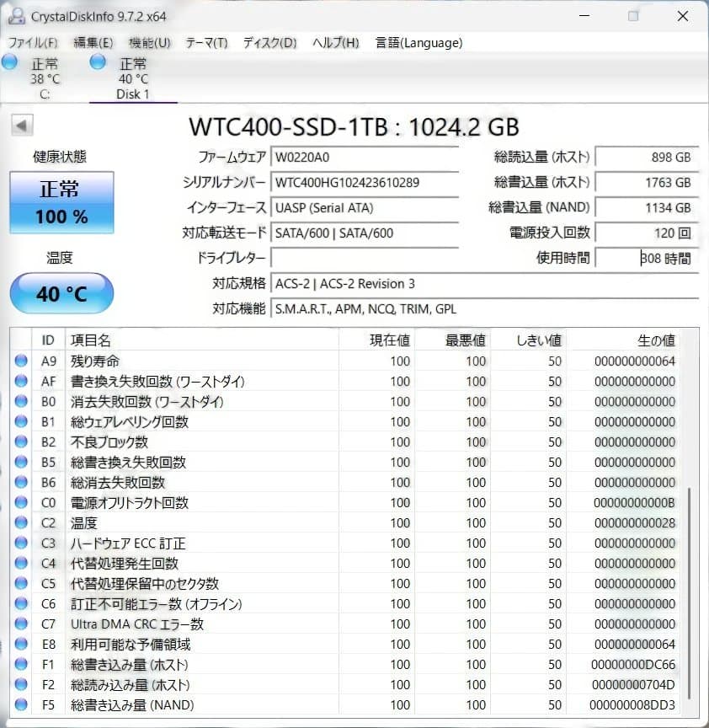Image resolution: width=709 pixels, height=728 pixels.
Task: Click the previous disk arrow button
Action: (x=22, y=125)
